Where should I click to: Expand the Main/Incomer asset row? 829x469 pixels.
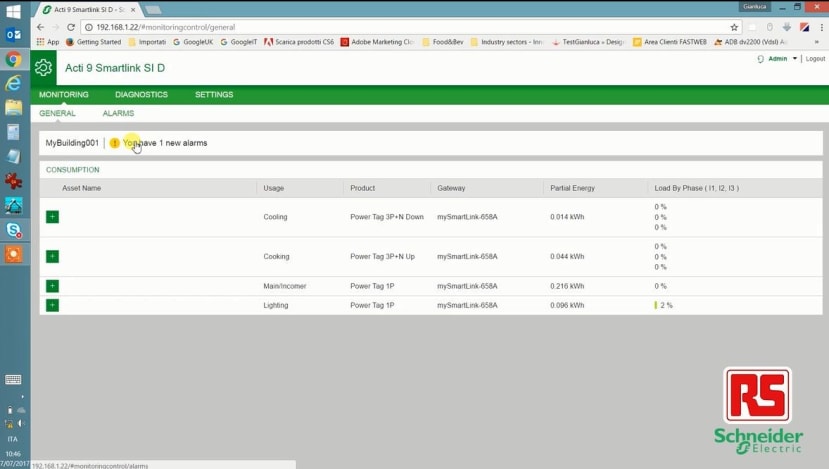[x=52, y=286]
